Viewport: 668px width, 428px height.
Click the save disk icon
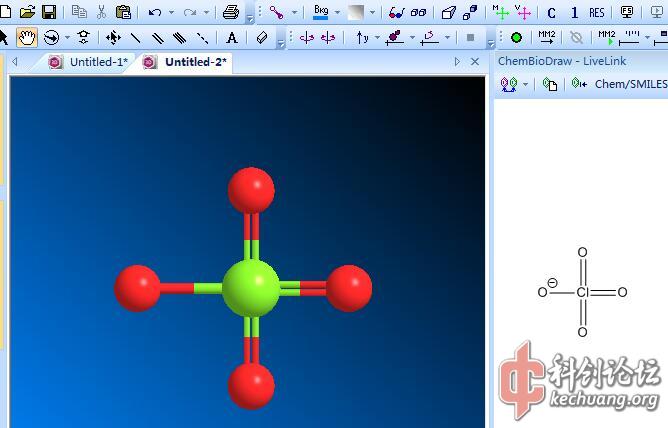click(x=48, y=13)
